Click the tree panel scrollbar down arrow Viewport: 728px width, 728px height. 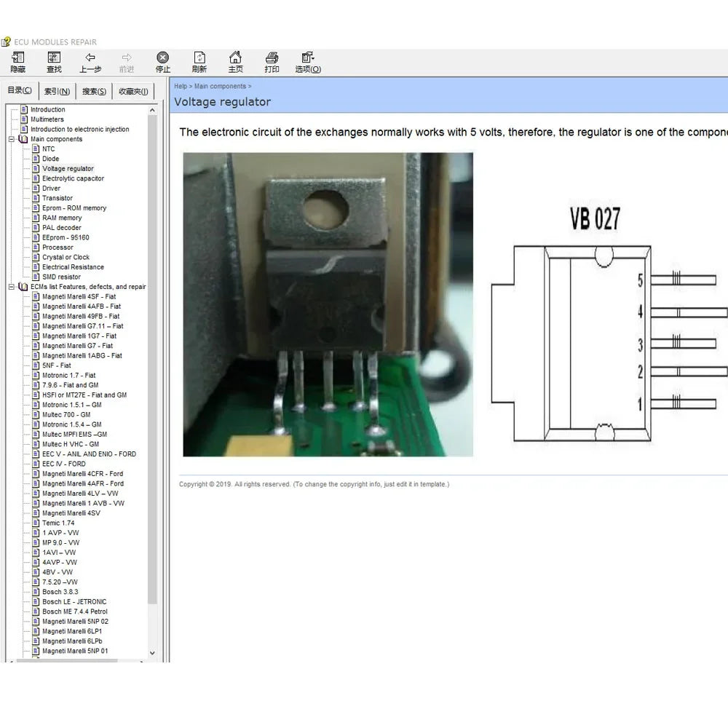point(151,652)
